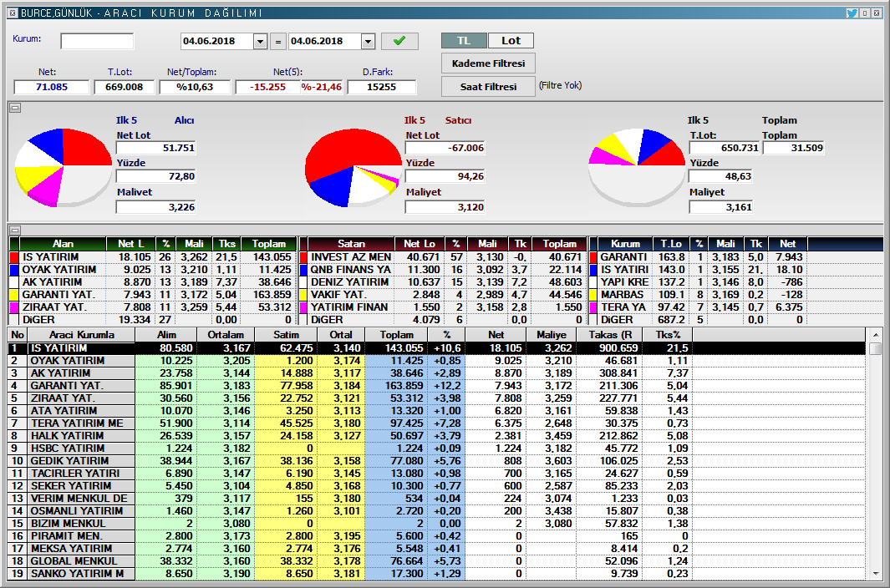Click the scrollbar down arrow of broker list

(875, 575)
